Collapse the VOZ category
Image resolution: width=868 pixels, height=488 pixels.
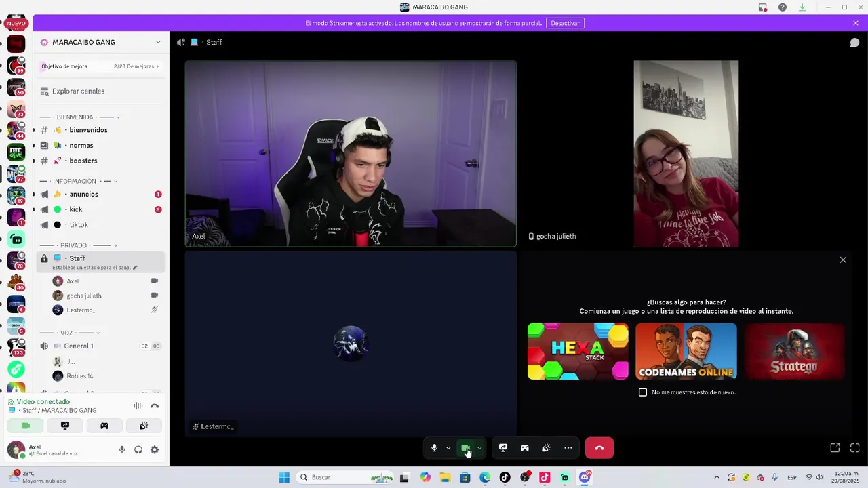coord(70,333)
